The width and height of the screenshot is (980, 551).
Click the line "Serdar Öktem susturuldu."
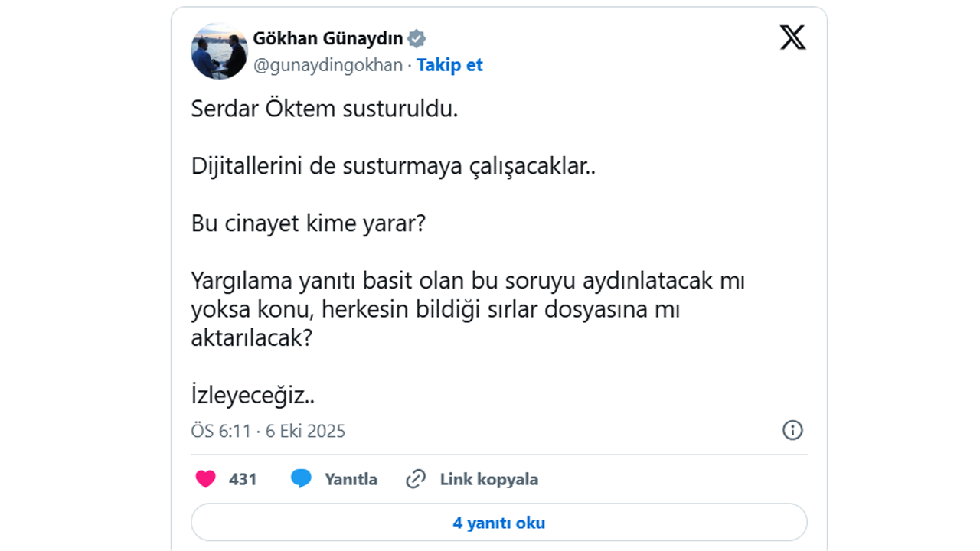point(325,109)
